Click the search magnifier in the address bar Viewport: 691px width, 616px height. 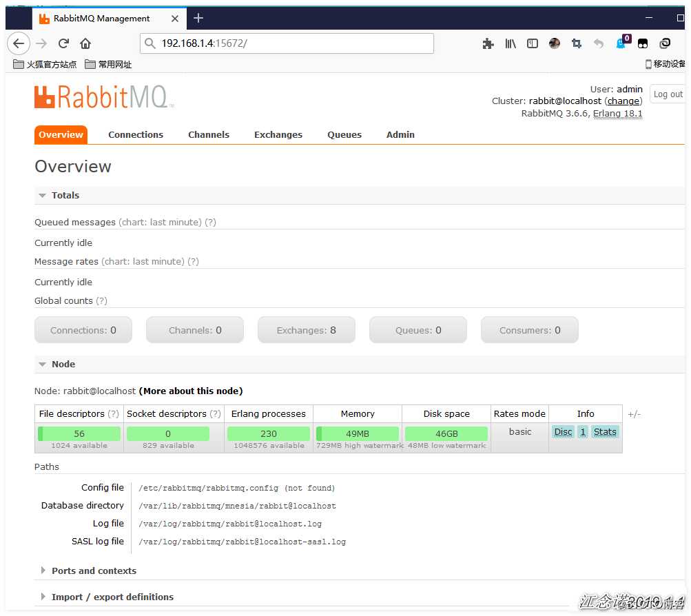(150, 43)
